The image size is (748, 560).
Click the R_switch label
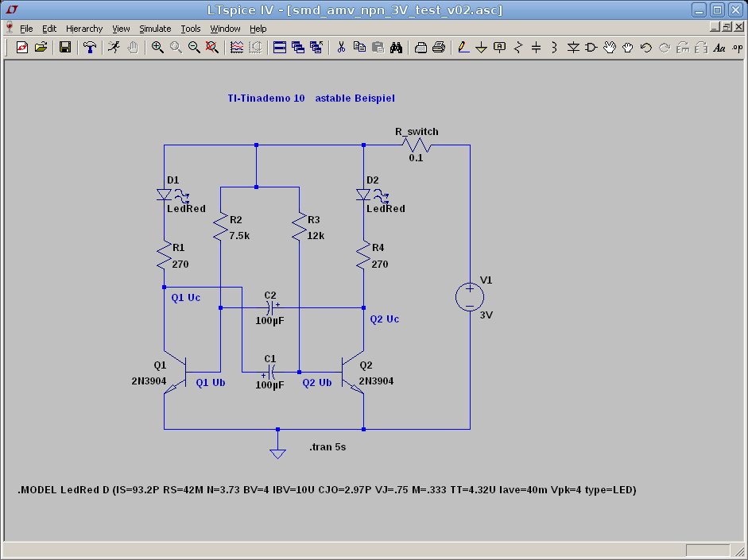click(x=417, y=132)
